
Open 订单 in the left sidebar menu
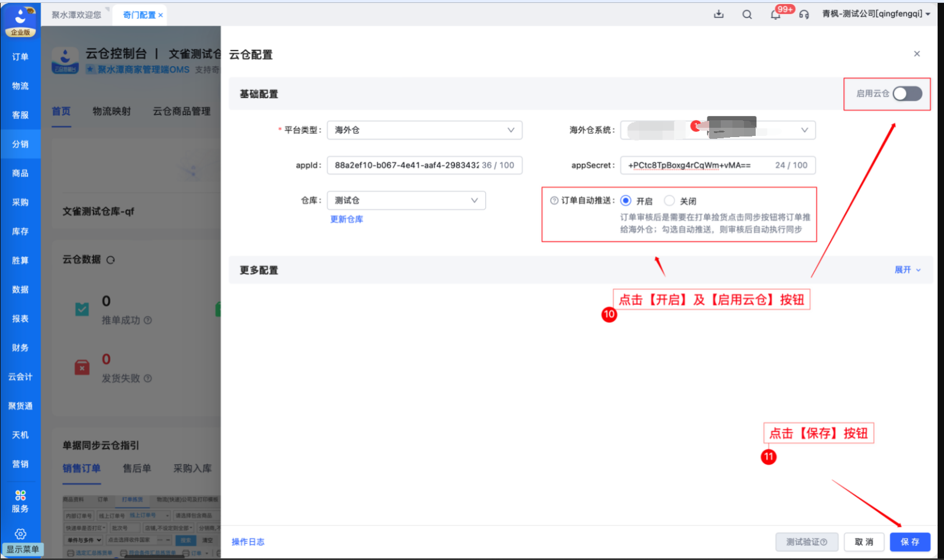(x=20, y=57)
